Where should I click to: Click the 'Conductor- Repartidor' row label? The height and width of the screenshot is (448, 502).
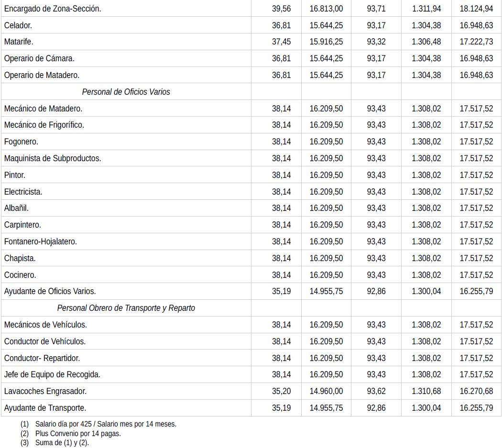[x=42, y=358]
